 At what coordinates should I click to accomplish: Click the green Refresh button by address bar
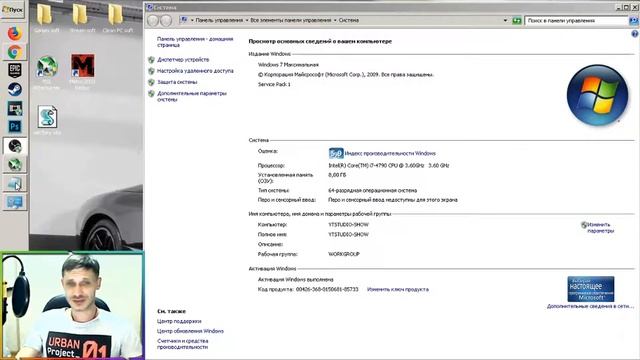[517, 20]
